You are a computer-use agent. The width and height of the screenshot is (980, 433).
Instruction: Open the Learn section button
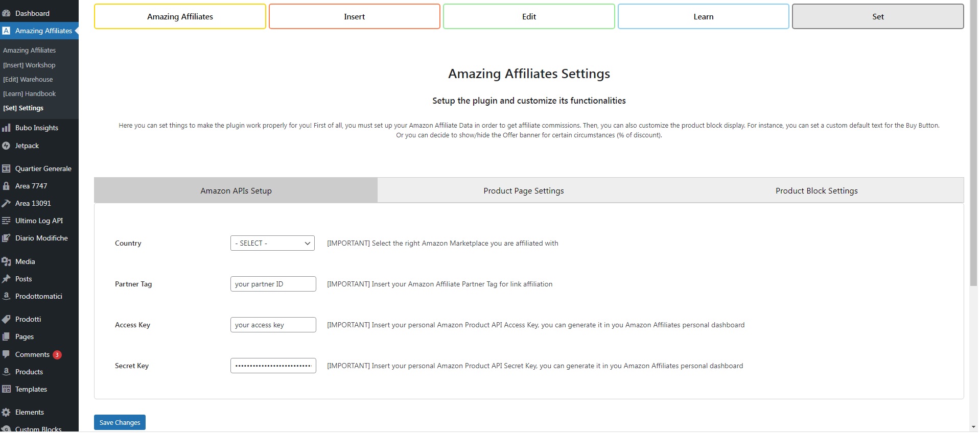(703, 16)
